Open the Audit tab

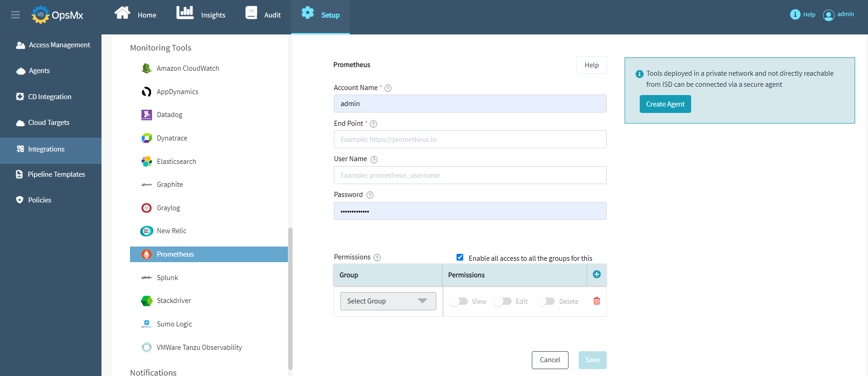(263, 15)
